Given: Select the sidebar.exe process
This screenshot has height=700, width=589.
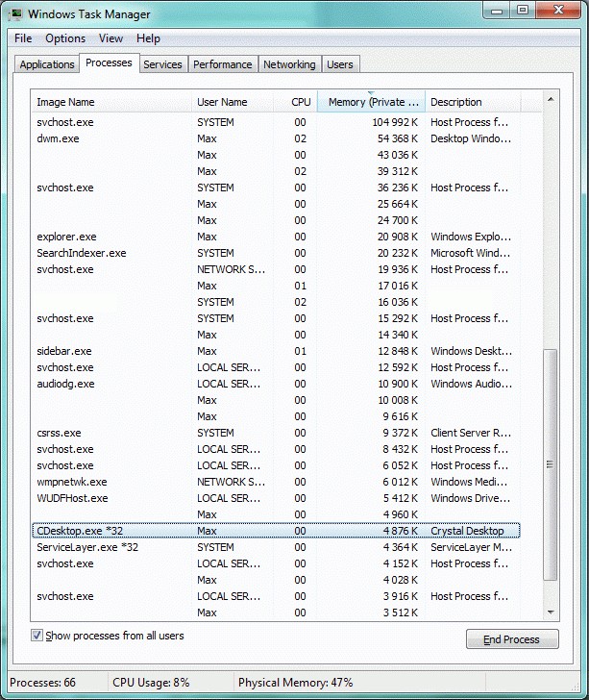Looking at the screenshot, I should point(276,351).
